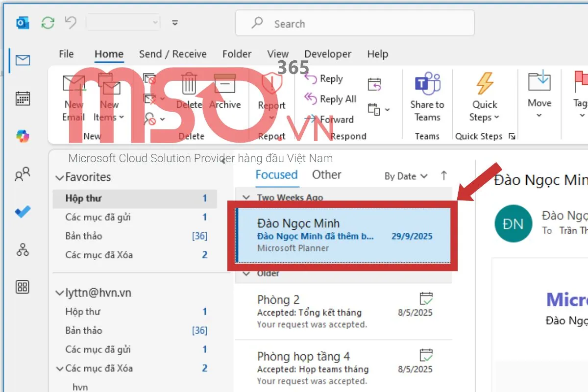
Task: Click the Undo arrow in title bar
Action: tap(71, 23)
